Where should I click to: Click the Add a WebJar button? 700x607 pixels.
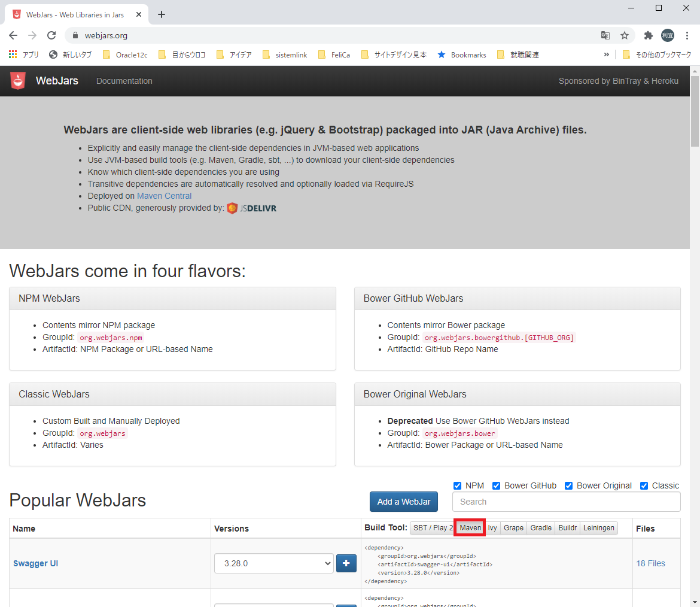pyautogui.click(x=404, y=502)
